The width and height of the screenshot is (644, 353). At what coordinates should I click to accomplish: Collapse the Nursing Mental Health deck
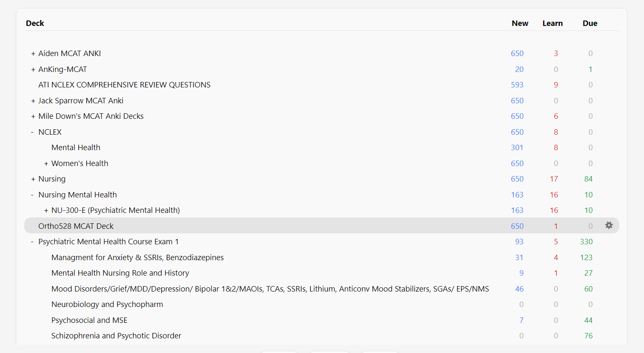pyautogui.click(x=32, y=195)
